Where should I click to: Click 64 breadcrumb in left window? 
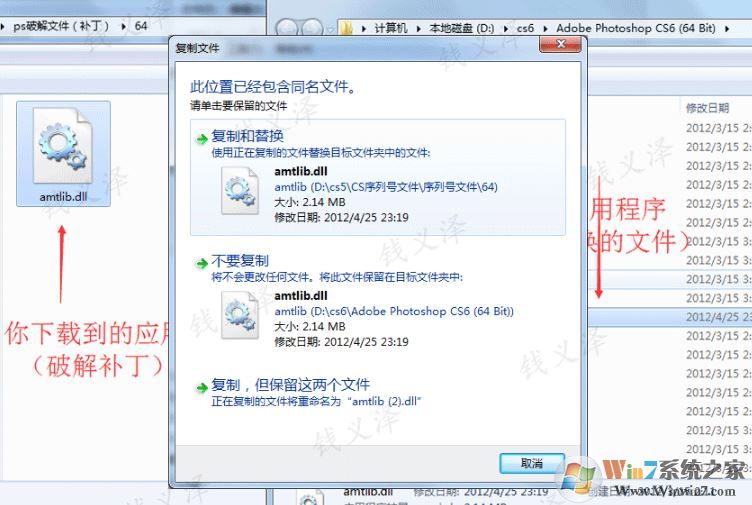click(141, 26)
